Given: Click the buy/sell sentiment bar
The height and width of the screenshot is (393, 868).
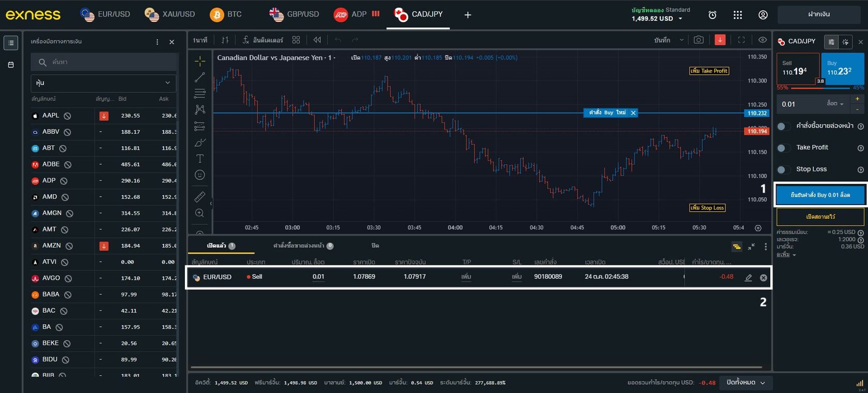Looking at the screenshot, I should [820, 88].
